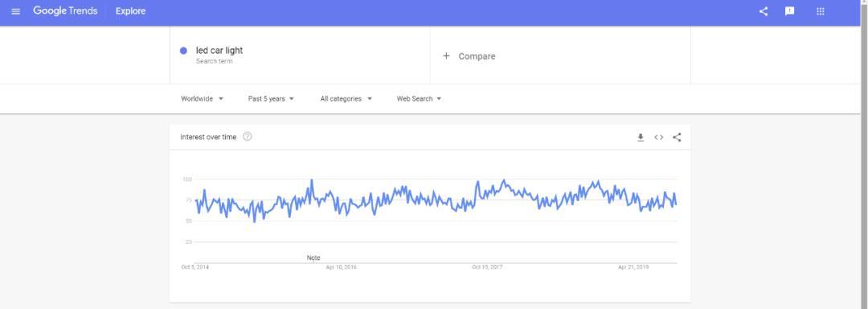Expand the All categories dropdown

coord(346,98)
